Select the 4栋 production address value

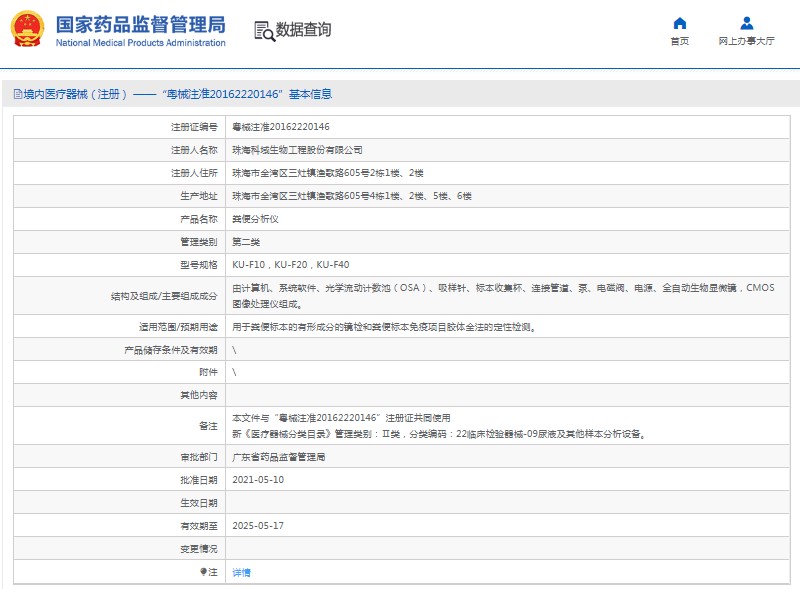(352, 196)
